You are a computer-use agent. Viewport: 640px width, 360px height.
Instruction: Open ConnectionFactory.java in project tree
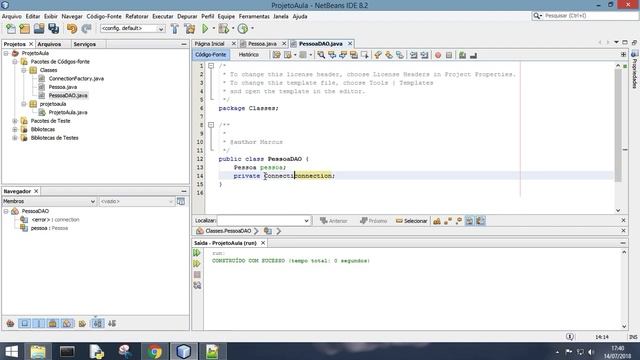pos(76,78)
